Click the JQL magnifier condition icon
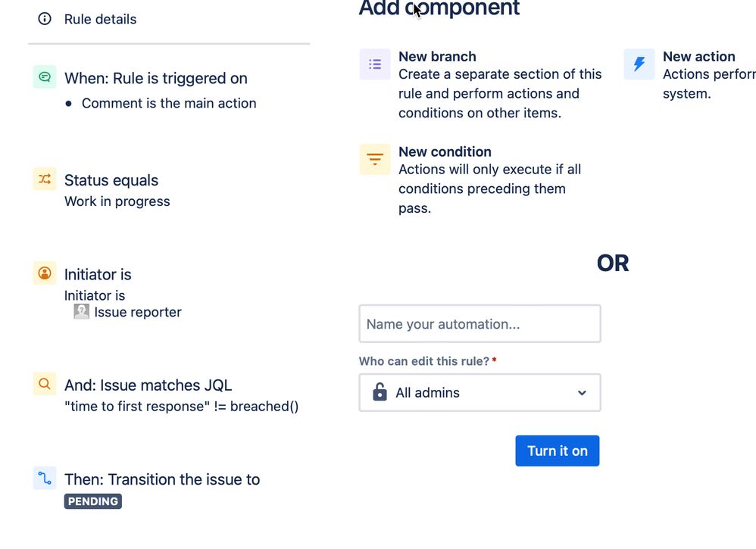756x549 pixels. [x=45, y=384]
